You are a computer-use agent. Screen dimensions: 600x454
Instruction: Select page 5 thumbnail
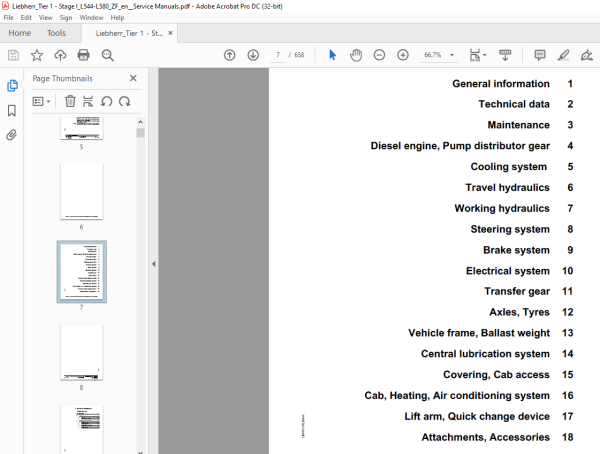coord(82,128)
